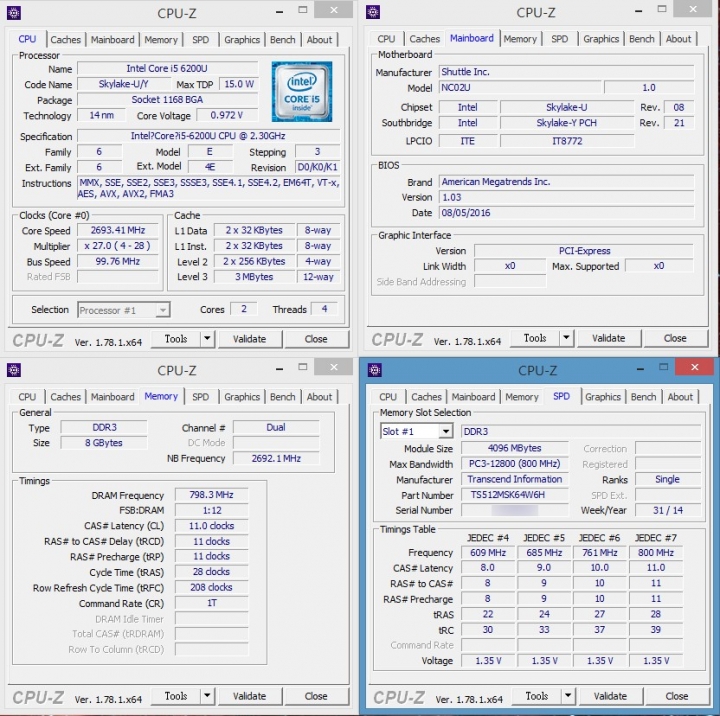Open Graphics tab in SPD window
This screenshot has width=720, height=716.
[x=603, y=397]
